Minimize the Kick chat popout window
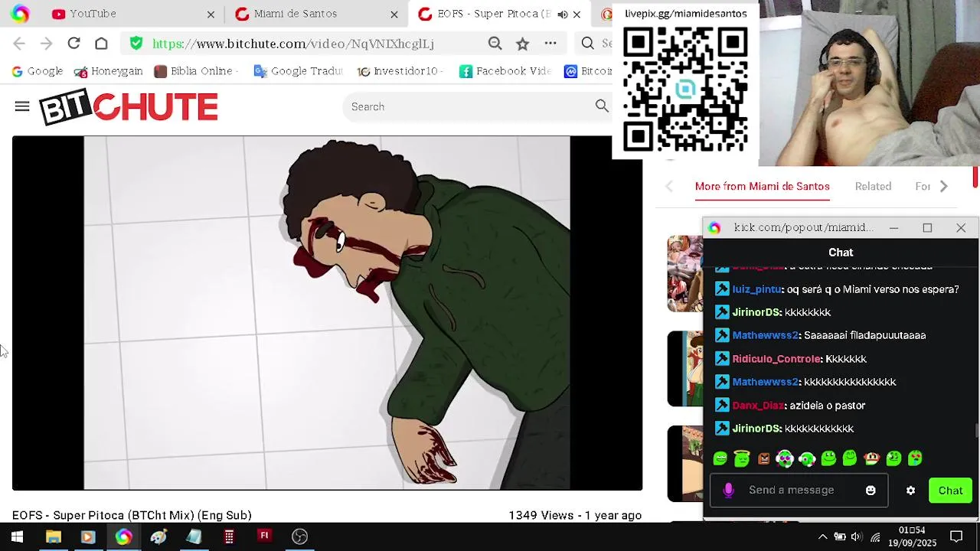The width and height of the screenshot is (980, 551). point(893,228)
